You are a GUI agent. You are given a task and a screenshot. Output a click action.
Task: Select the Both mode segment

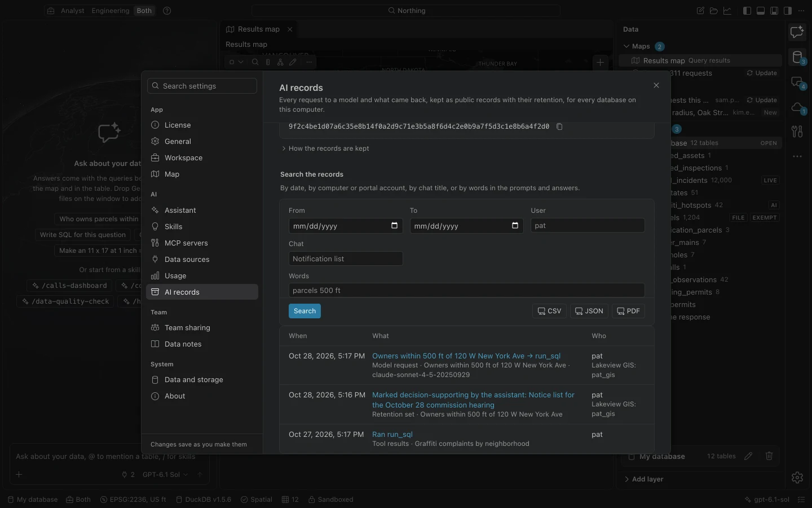pos(144,11)
